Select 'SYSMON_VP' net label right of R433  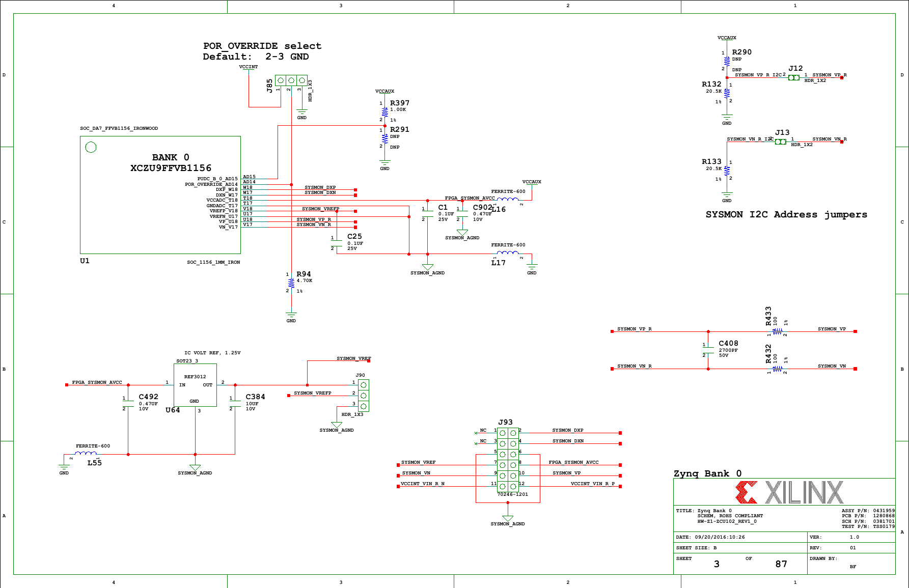832,329
